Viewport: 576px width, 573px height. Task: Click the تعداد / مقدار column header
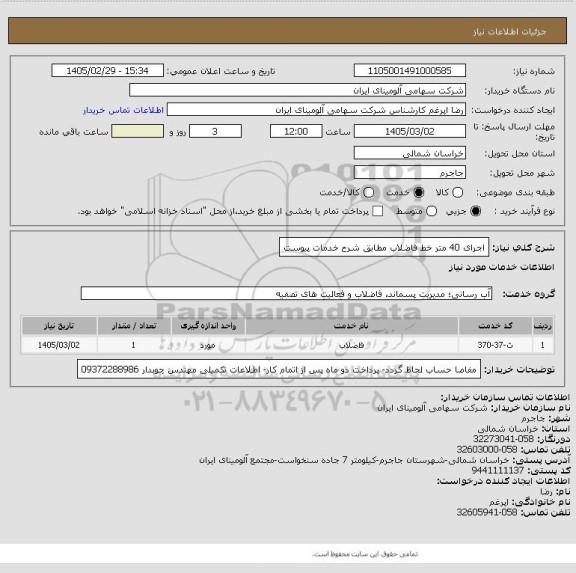pos(134,326)
